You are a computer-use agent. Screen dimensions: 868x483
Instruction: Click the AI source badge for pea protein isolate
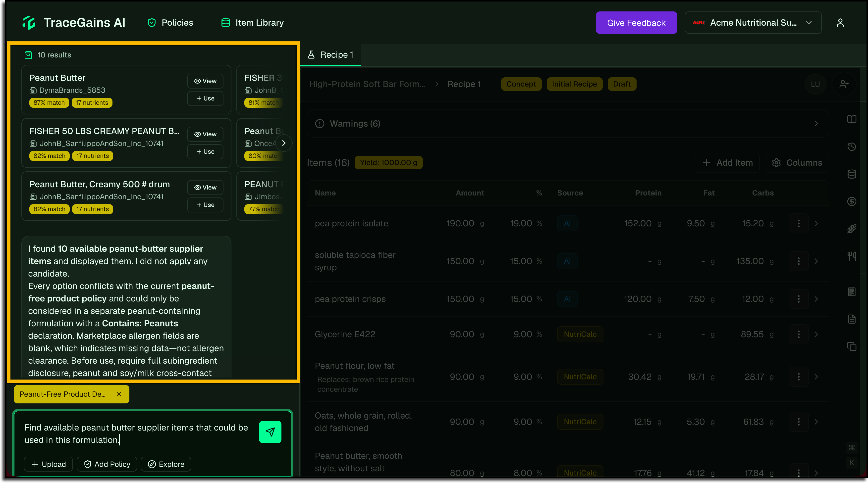coord(567,223)
